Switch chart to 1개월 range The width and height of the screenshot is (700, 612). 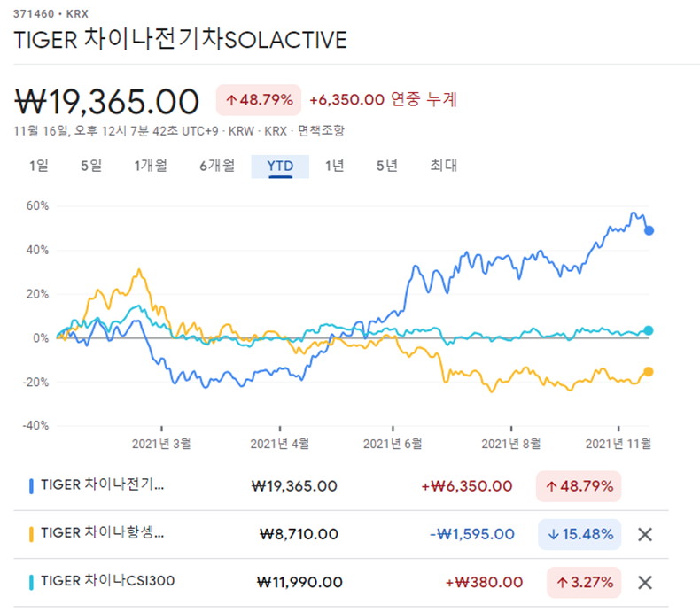coord(151,166)
